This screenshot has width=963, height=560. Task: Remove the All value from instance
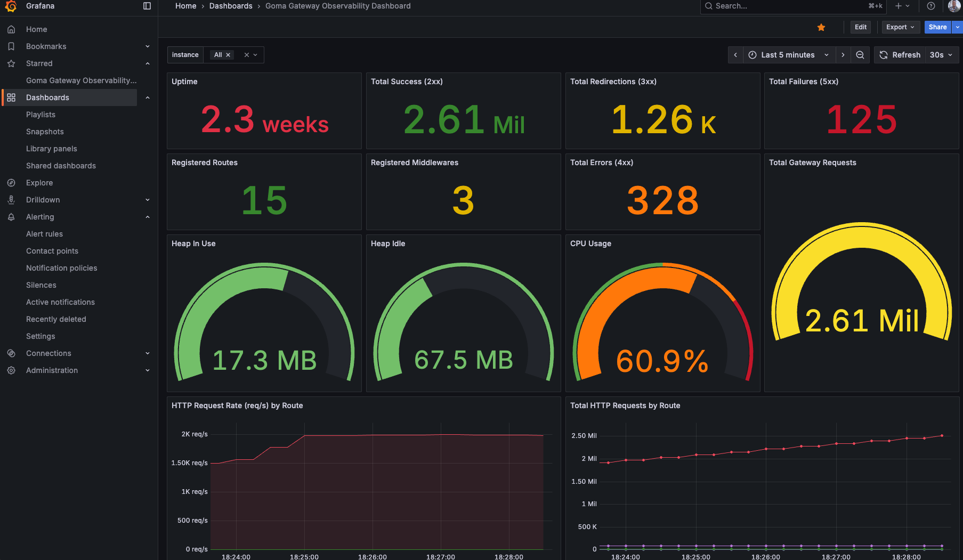(x=228, y=55)
